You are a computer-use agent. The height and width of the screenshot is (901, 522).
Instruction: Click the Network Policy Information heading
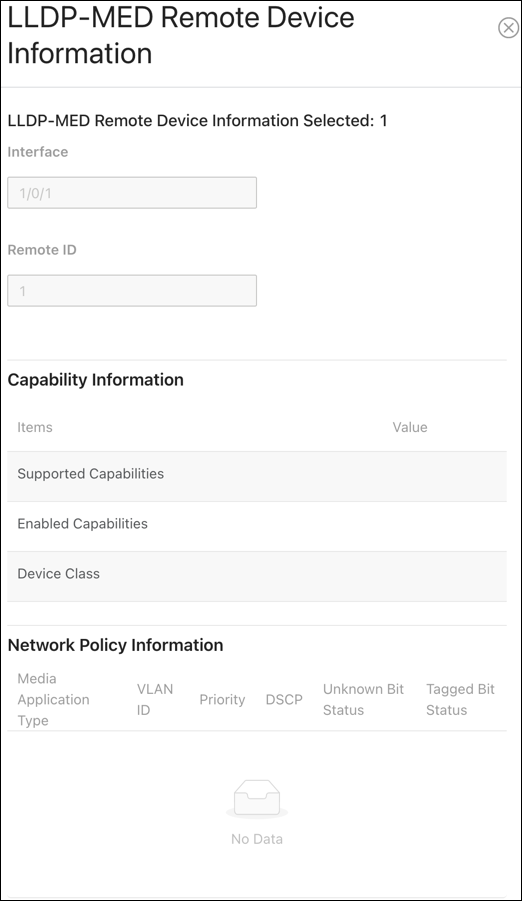point(116,645)
